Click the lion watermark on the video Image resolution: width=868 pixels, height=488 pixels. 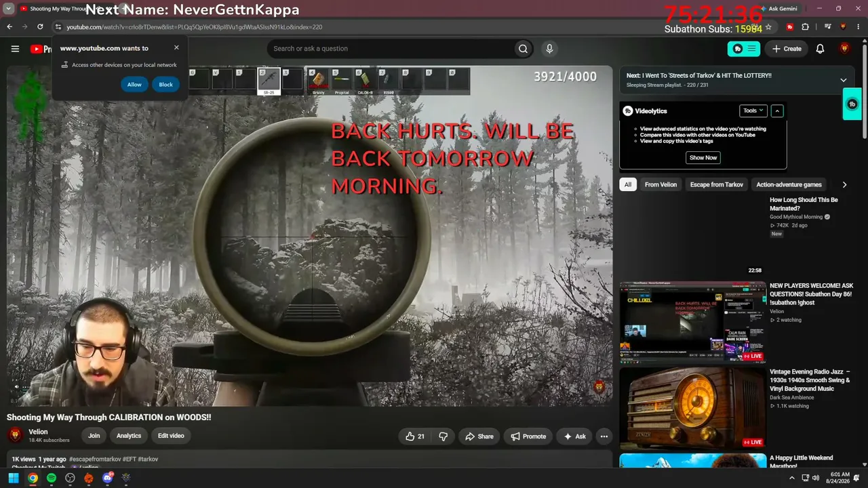pyautogui.click(x=599, y=387)
